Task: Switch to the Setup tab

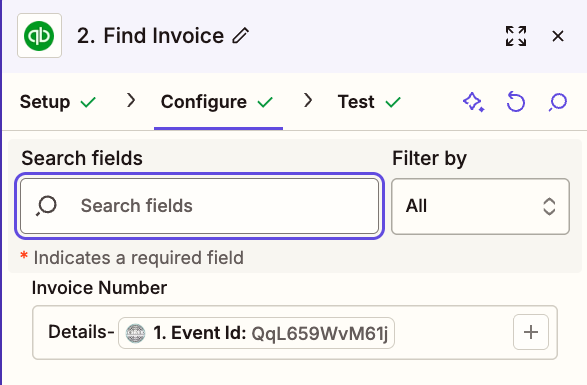Action: click(58, 102)
